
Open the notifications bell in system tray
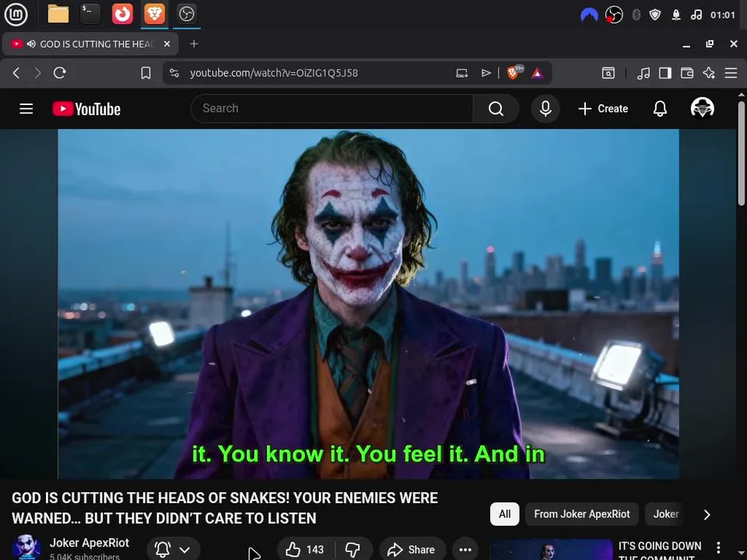point(676,16)
